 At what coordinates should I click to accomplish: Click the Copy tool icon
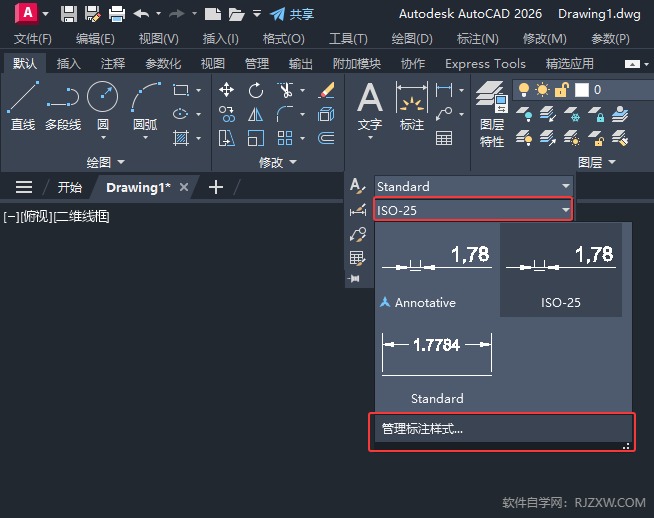coord(226,114)
